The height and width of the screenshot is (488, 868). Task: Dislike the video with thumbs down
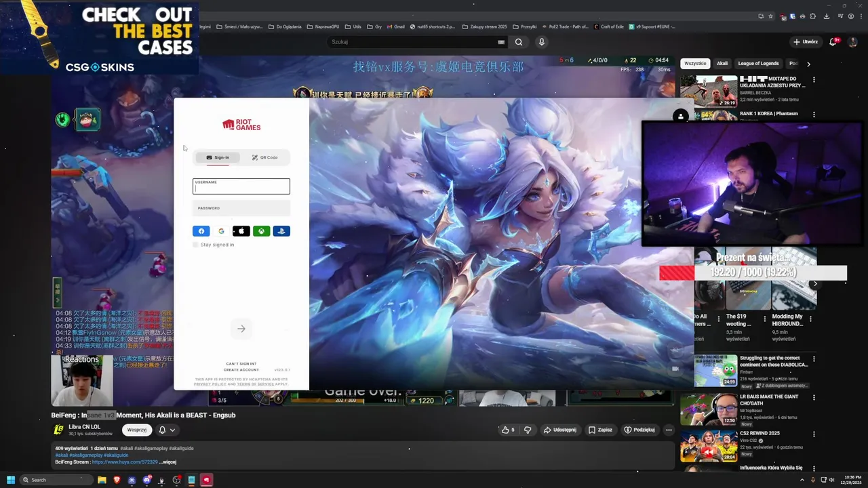pos(528,430)
